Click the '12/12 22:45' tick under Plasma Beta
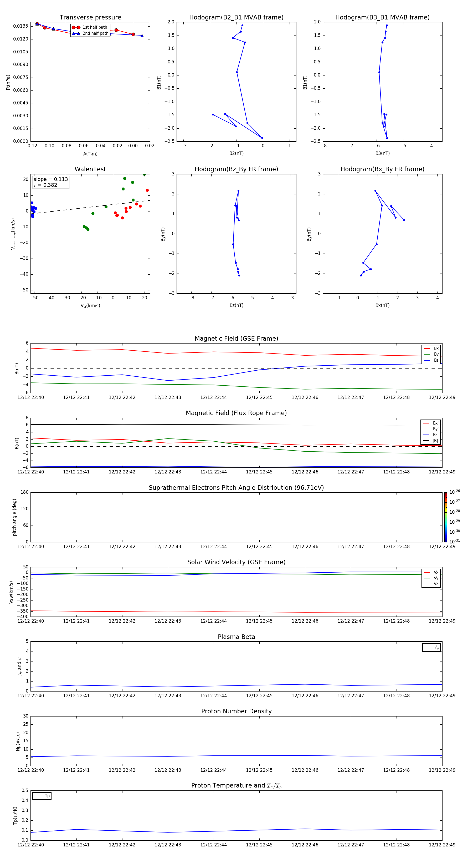 point(259,696)
